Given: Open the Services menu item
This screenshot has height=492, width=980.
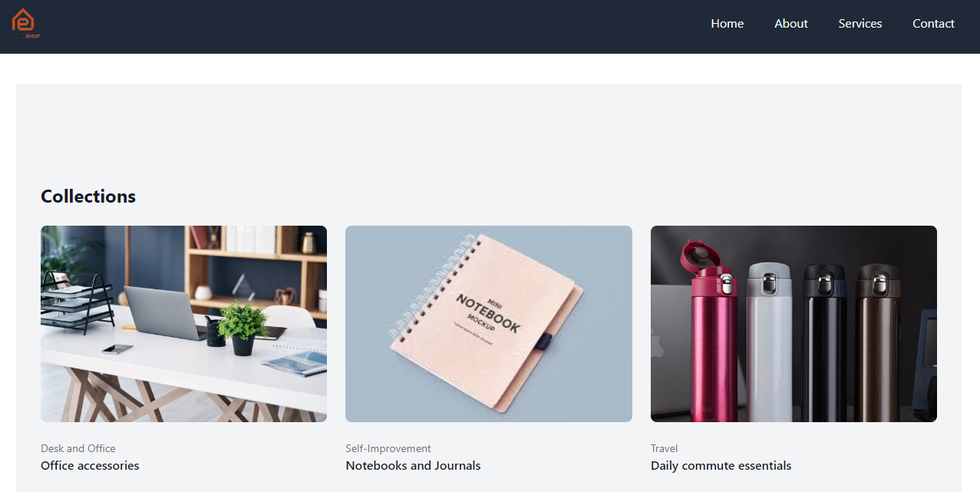Looking at the screenshot, I should [x=860, y=24].
